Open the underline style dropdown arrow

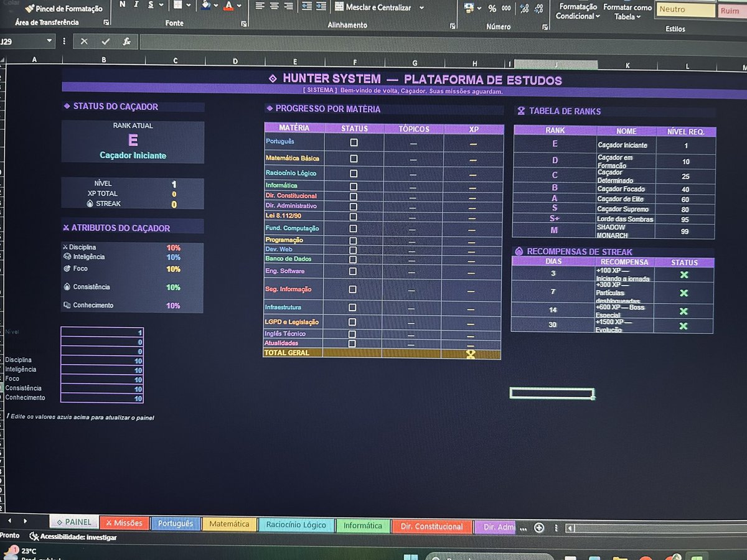click(x=161, y=5)
